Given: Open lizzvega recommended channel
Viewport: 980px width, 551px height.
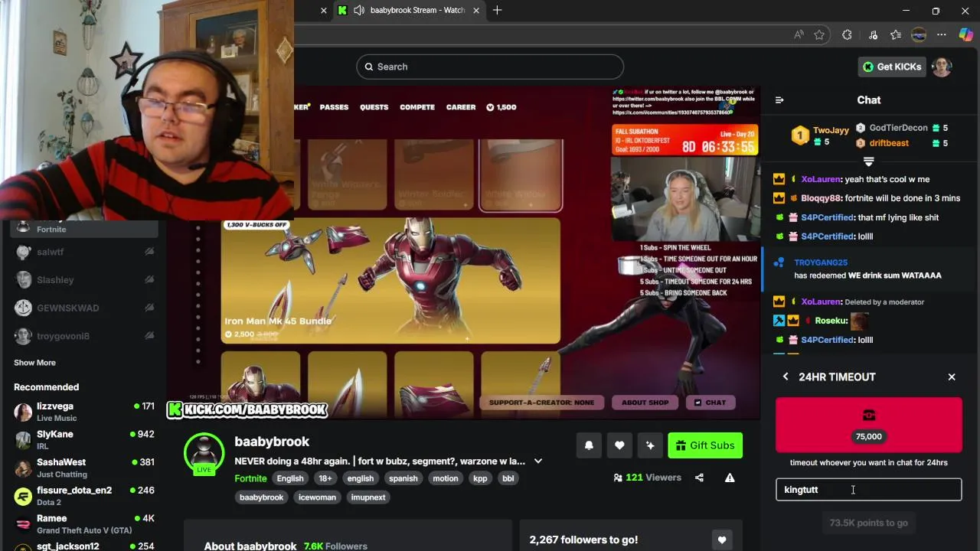Looking at the screenshot, I should pyautogui.click(x=84, y=412).
